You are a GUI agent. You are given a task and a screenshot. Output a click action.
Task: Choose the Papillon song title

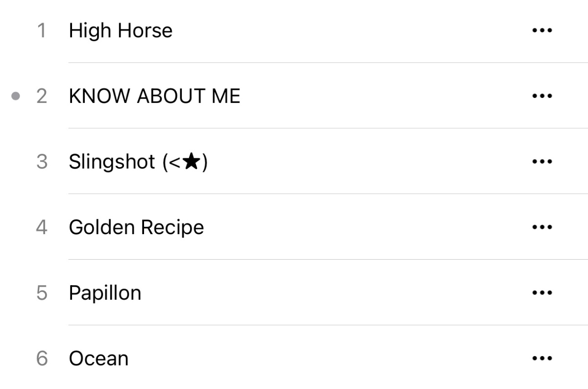point(105,293)
